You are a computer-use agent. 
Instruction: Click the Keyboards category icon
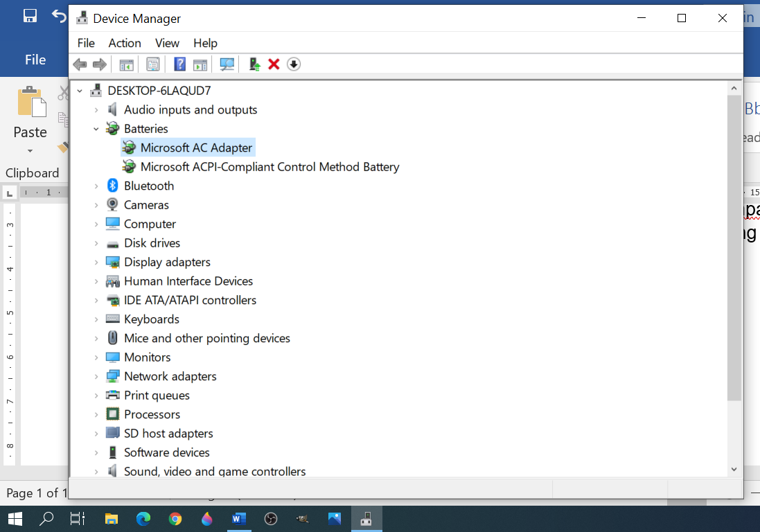[112, 319]
